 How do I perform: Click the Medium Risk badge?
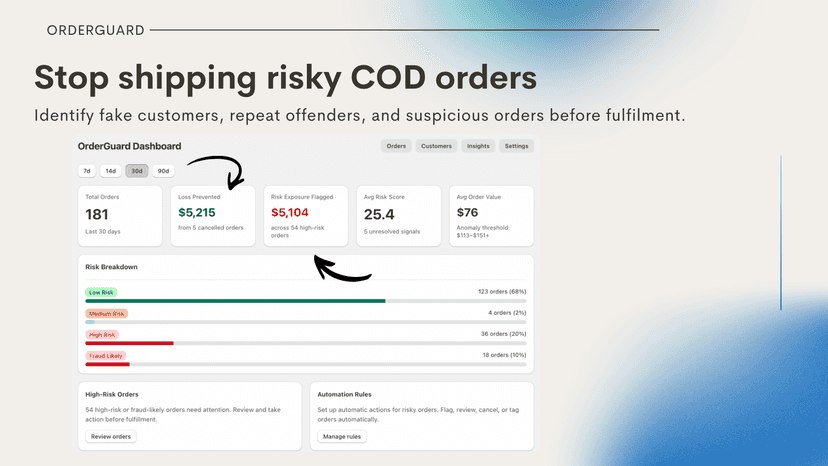pos(107,313)
